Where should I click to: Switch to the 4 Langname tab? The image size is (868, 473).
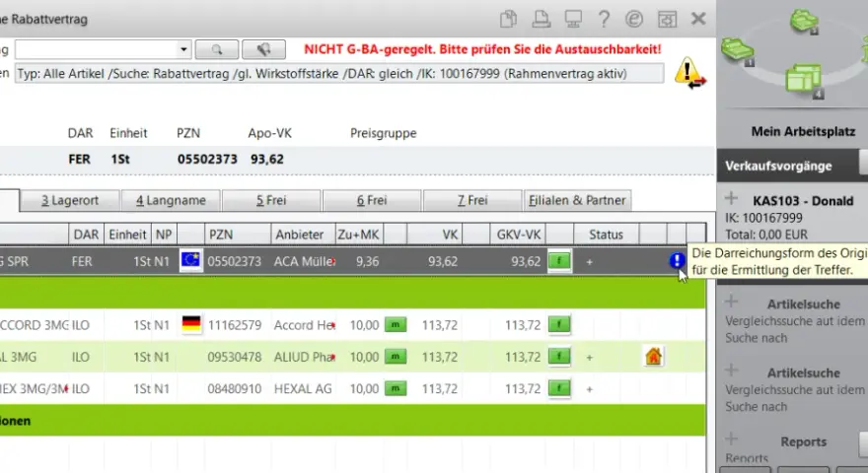[x=171, y=200]
